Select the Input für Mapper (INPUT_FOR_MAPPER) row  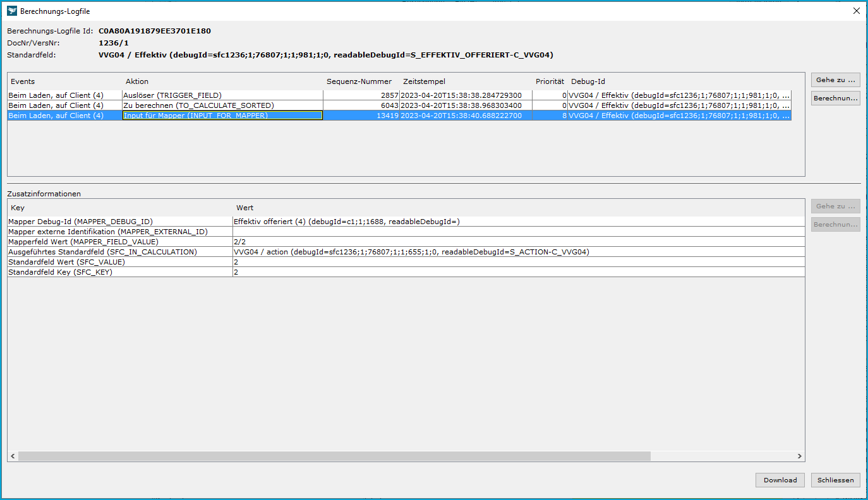coord(195,116)
